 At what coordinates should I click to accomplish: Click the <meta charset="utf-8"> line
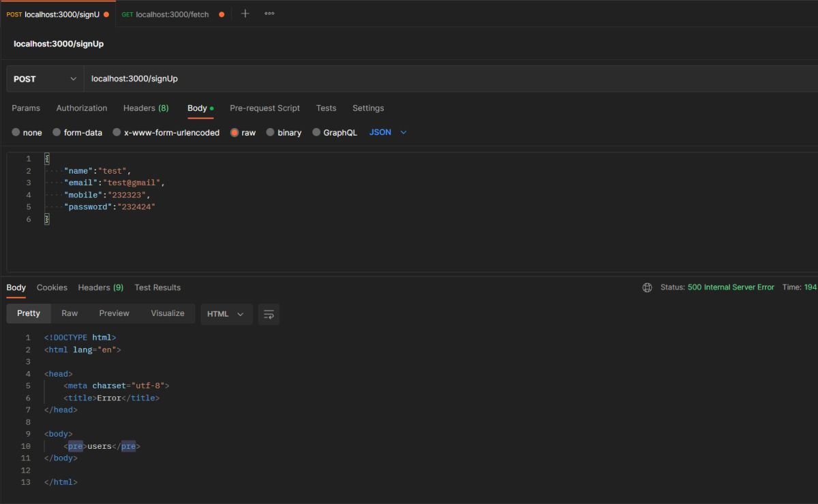pos(117,385)
